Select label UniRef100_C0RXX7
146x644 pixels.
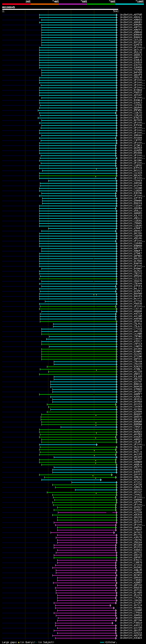pyautogui.click(x=131, y=339)
